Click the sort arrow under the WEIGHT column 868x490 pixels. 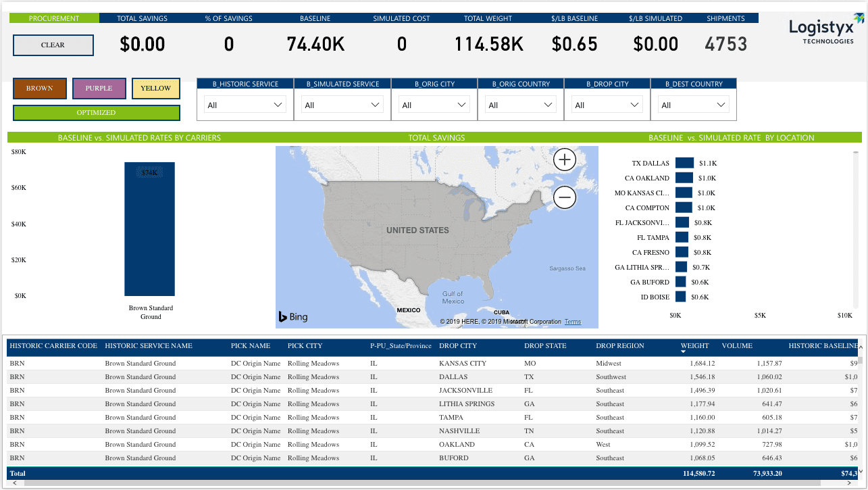tap(684, 352)
